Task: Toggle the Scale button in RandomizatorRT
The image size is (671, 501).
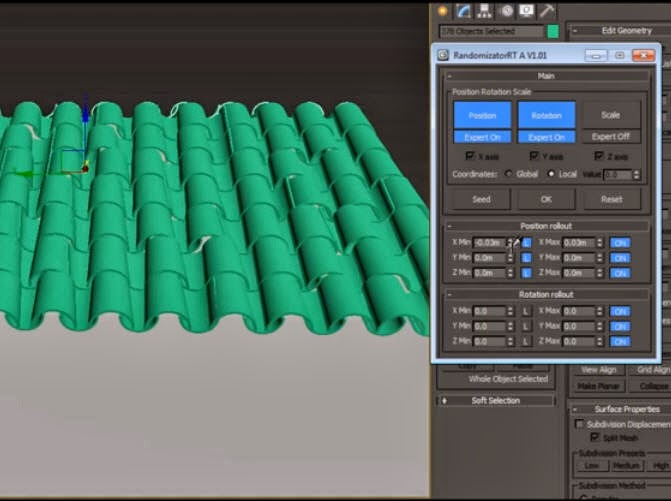Action: 611,115
